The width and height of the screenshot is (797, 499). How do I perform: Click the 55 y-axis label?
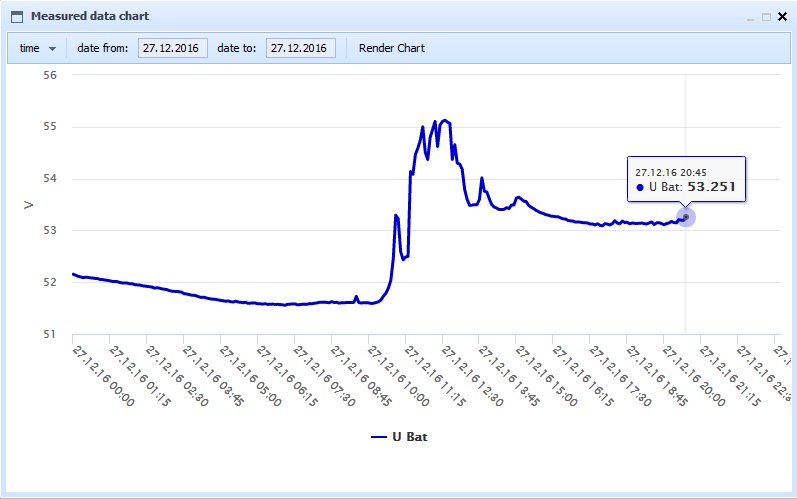click(50, 127)
